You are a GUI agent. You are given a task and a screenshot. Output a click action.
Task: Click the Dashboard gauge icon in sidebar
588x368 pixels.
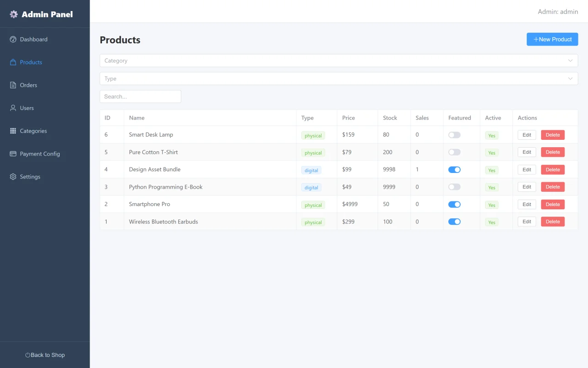[x=13, y=39]
